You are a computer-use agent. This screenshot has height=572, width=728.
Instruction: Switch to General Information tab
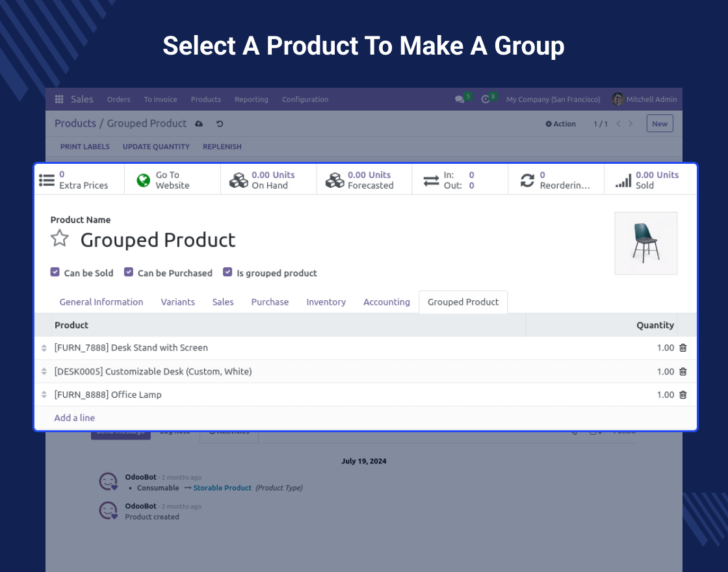click(101, 302)
